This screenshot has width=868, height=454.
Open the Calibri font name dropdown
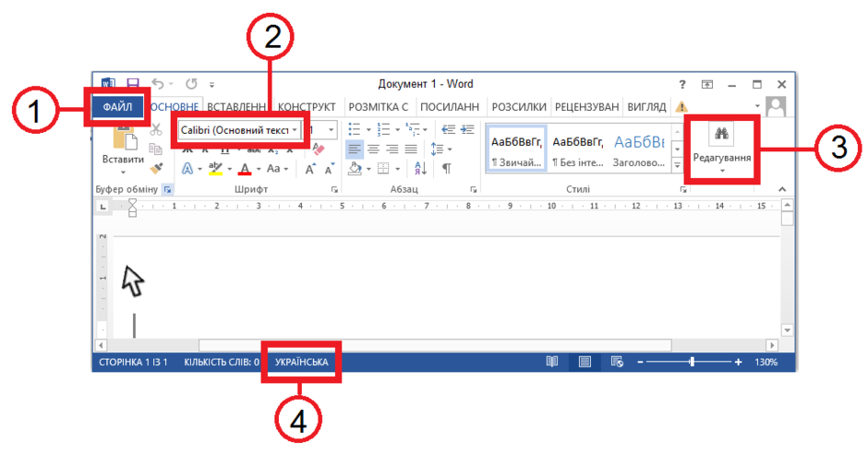coord(295,130)
